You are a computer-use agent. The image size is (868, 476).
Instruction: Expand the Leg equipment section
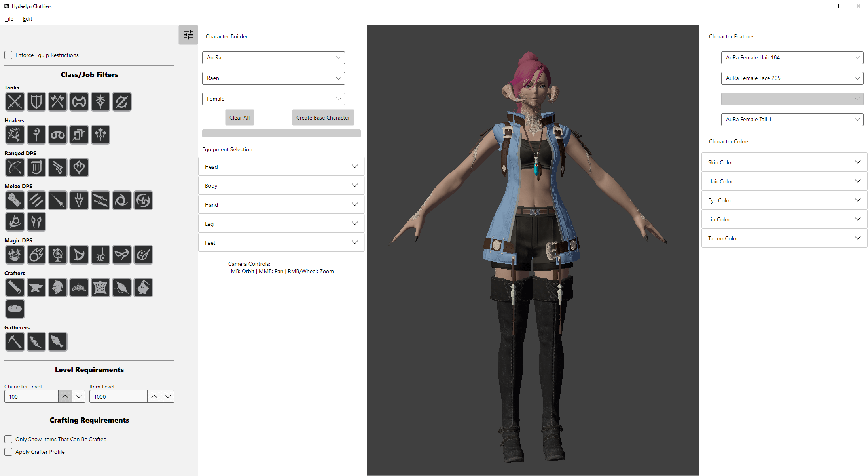[x=281, y=224]
